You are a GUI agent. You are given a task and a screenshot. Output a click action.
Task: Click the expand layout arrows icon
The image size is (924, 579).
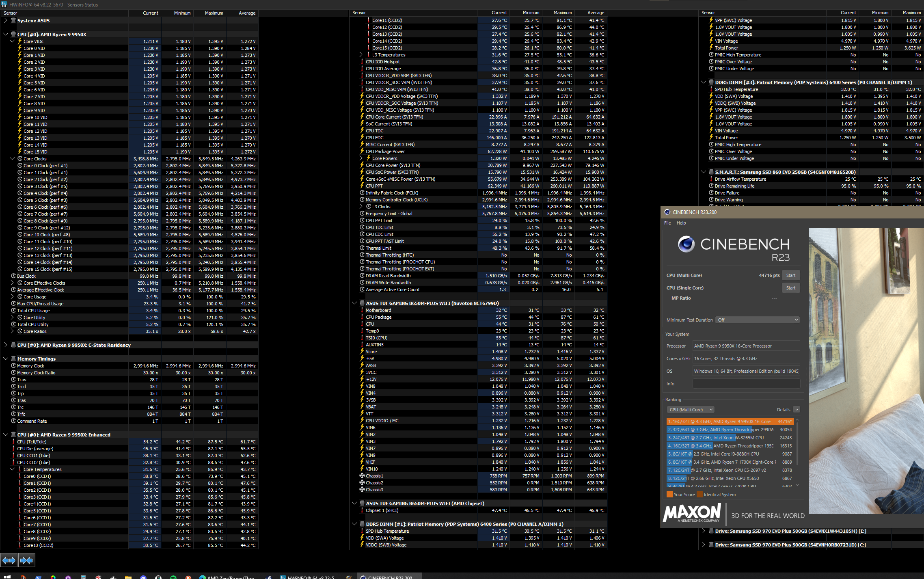pos(9,560)
